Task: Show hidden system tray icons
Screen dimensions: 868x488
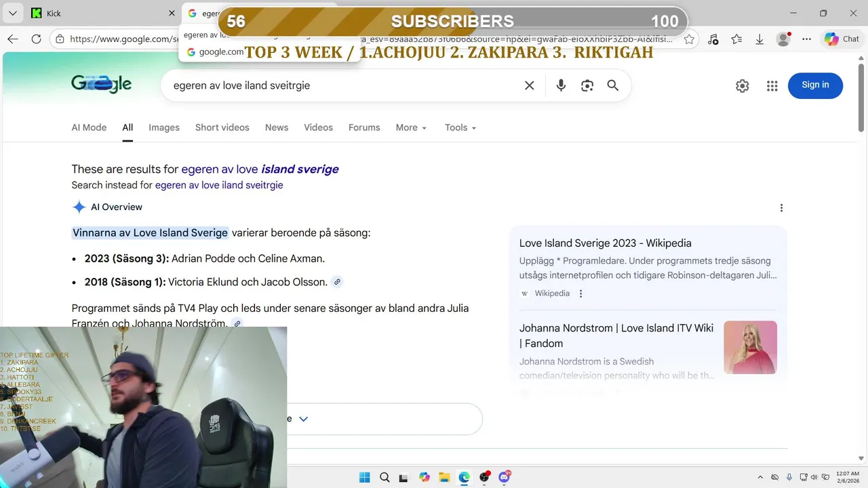Action: (x=760, y=477)
